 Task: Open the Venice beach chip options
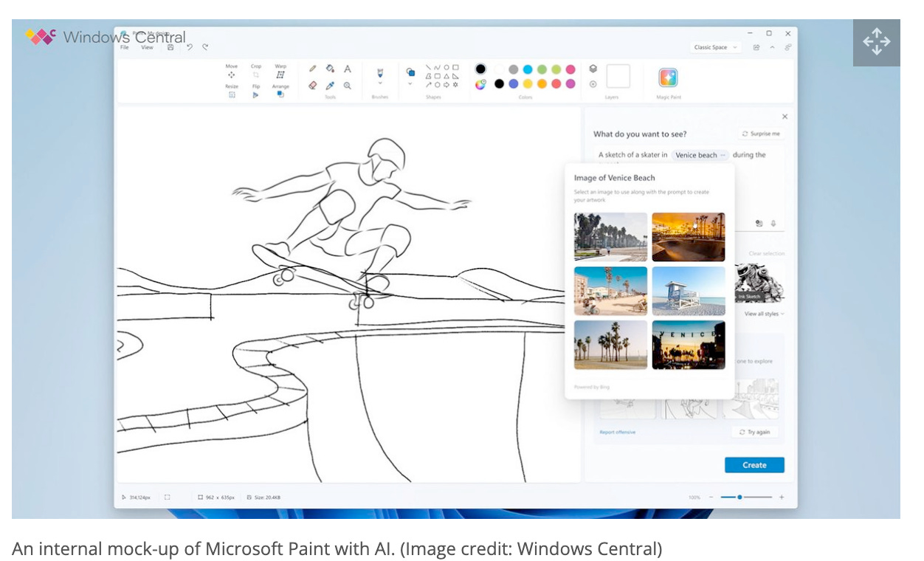click(x=723, y=155)
